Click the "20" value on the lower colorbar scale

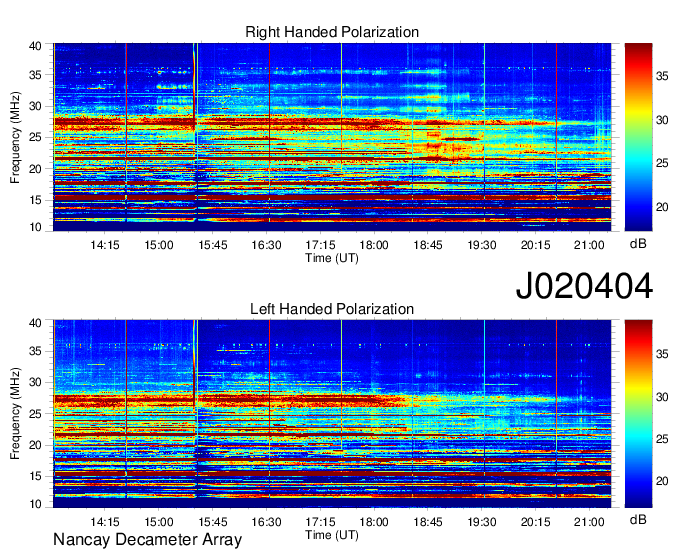coord(662,481)
